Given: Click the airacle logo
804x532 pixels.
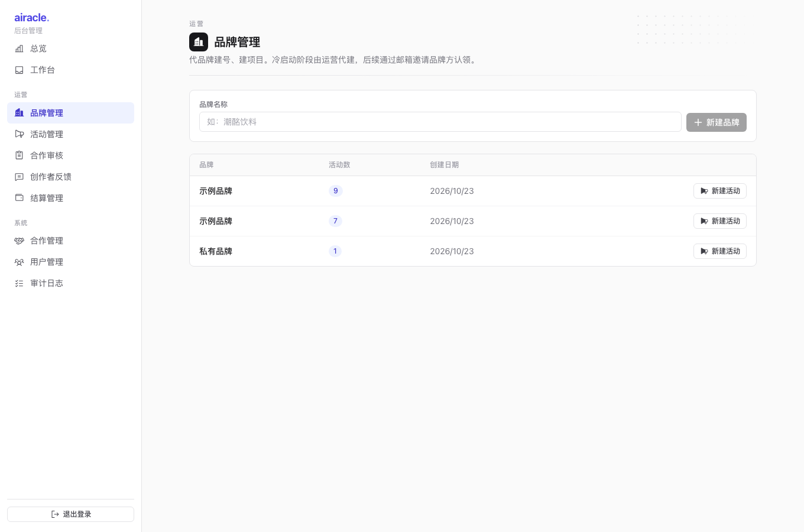Looking at the screenshot, I should tap(32, 18).
